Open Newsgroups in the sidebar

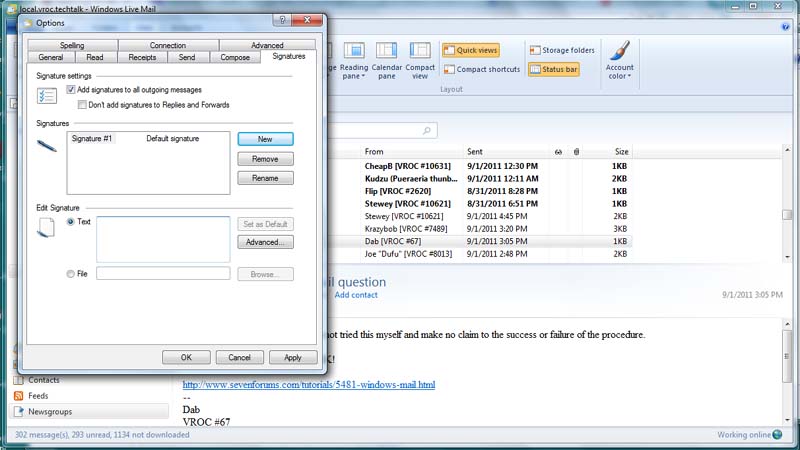click(90, 412)
